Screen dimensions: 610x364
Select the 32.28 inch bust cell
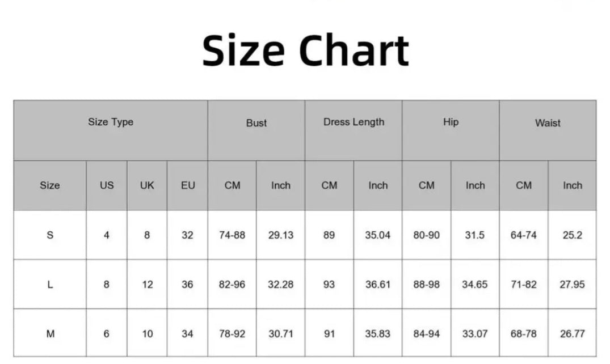(x=281, y=284)
